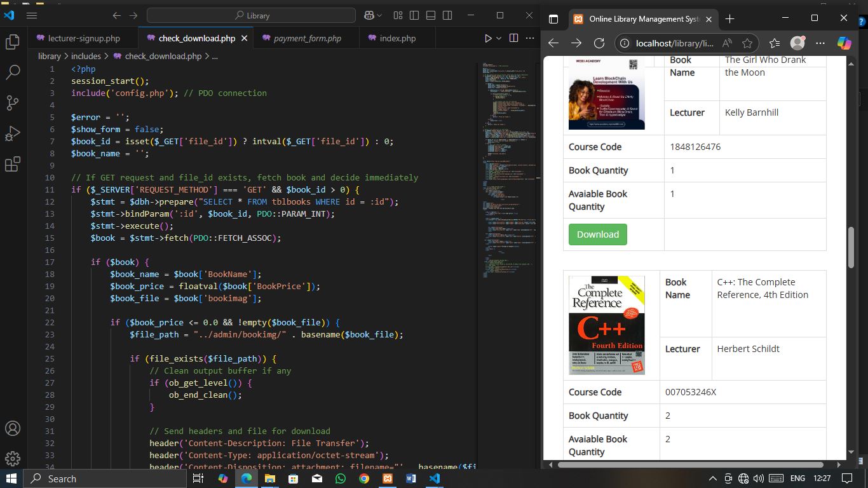Open the Extensions view
Image resolution: width=868 pixels, height=488 pixels.
click(13, 164)
